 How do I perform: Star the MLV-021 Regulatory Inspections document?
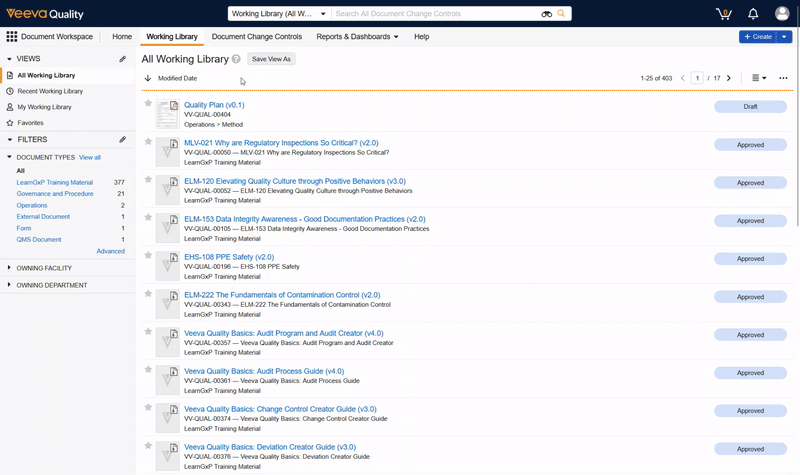tap(148, 141)
